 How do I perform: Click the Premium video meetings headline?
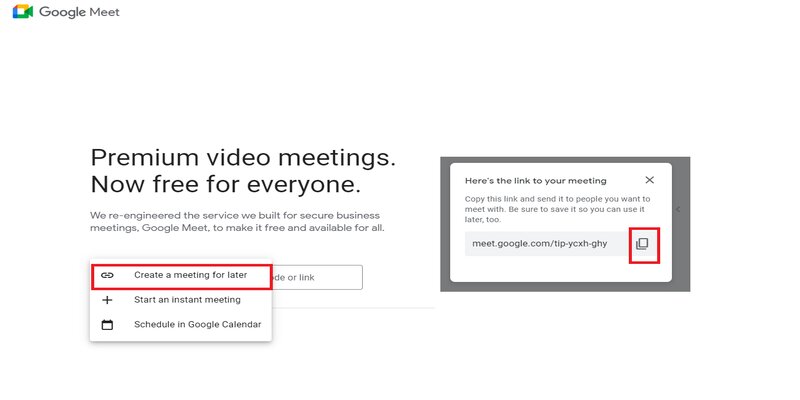[243, 171]
